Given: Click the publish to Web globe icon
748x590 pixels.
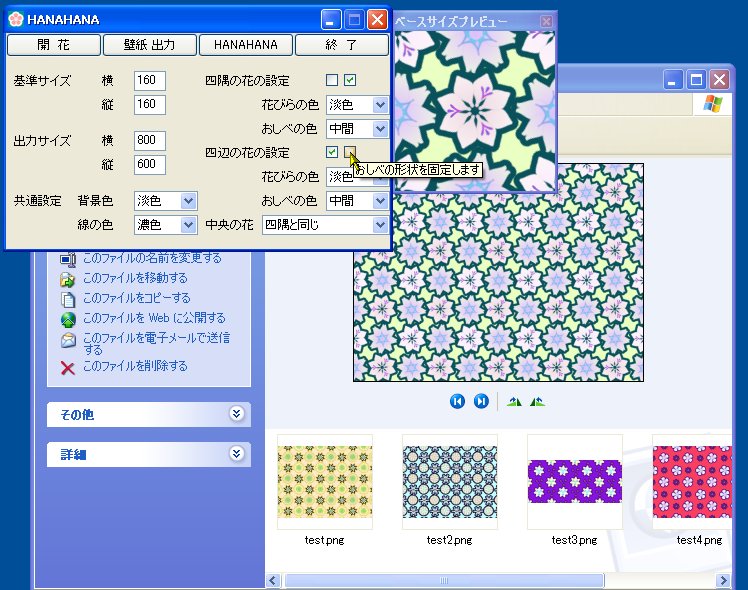Looking at the screenshot, I should [68, 320].
